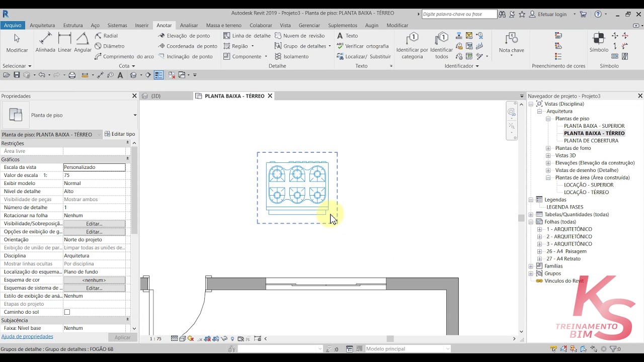Choose the Alinhada dimension tool
Screen dimensions: 644x362
click(45, 43)
